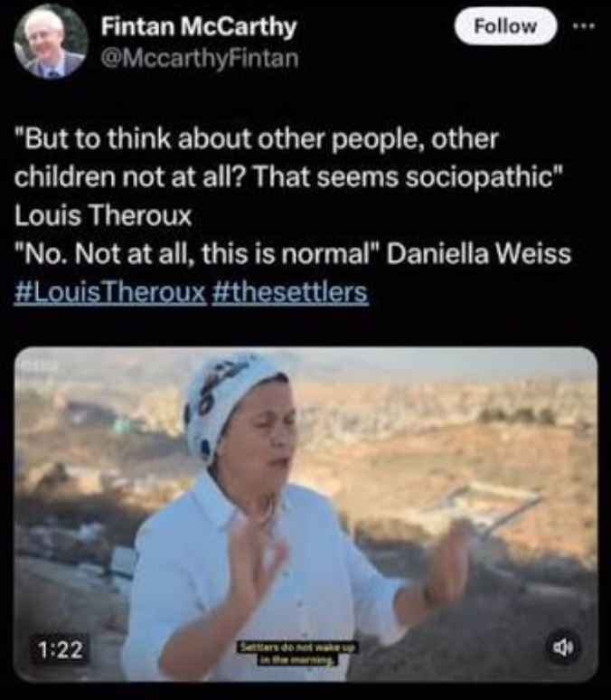611x700 pixels.
Task: Open the three-dot more options menu
Action: (584, 26)
